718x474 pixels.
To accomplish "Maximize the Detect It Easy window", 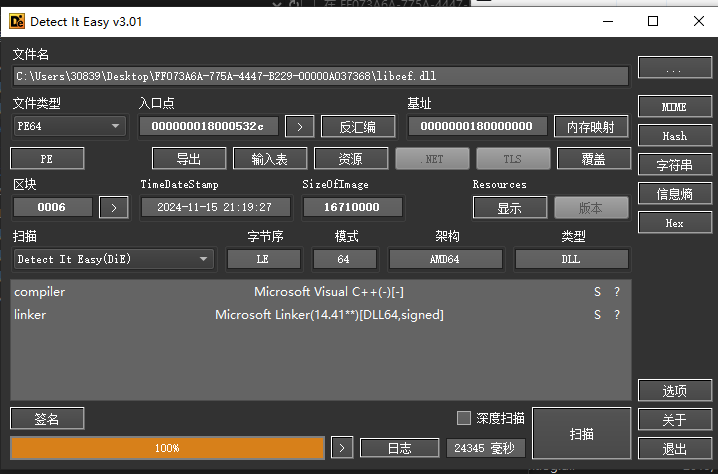I will pos(653,21).
